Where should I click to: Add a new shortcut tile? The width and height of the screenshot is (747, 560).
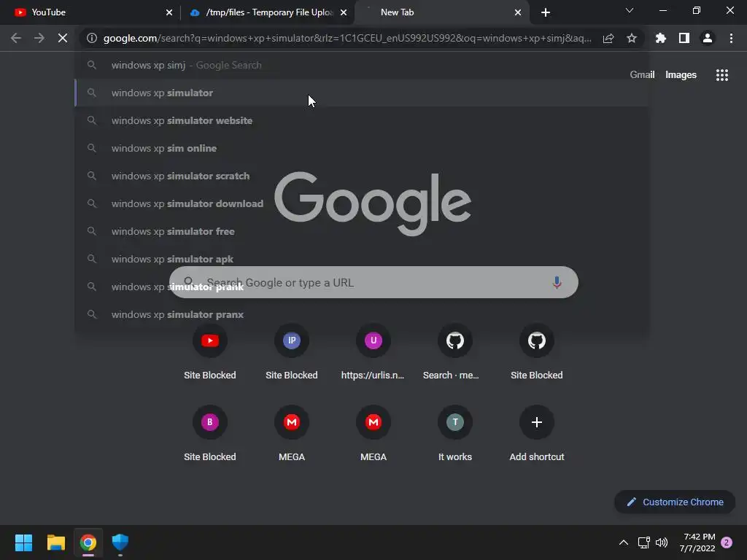click(x=537, y=434)
